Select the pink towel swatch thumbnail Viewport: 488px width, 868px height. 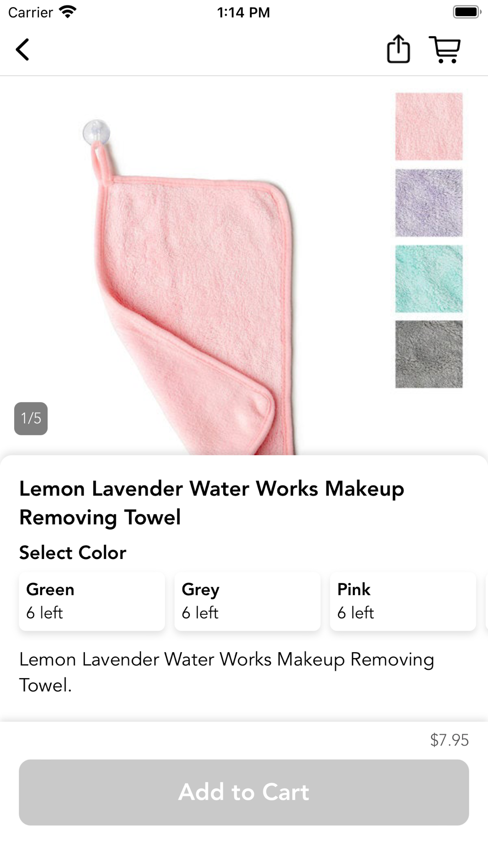429,126
